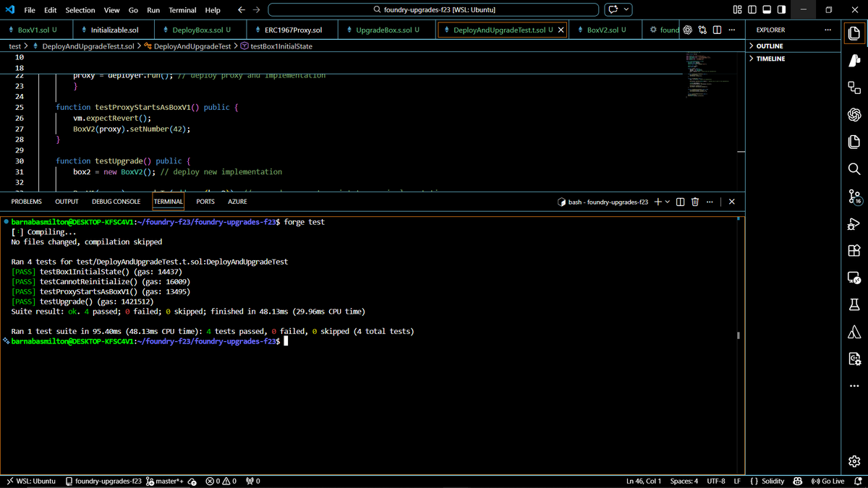Go back with the left arrow
This screenshot has width=868, height=488.
[x=242, y=10]
